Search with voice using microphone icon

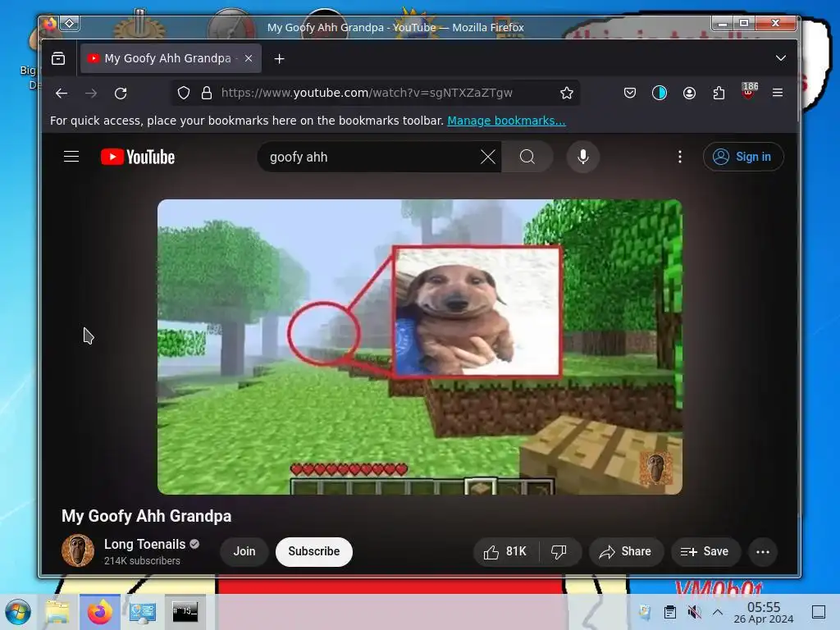click(583, 157)
